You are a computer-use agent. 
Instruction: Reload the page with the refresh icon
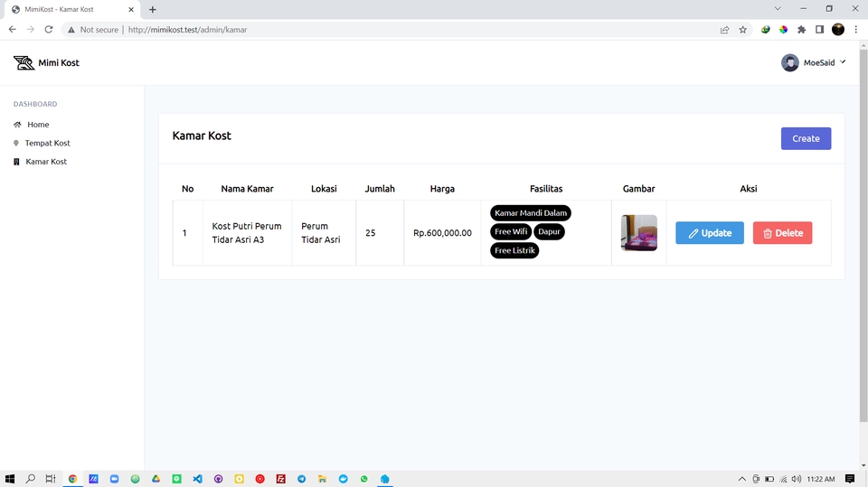(49, 29)
